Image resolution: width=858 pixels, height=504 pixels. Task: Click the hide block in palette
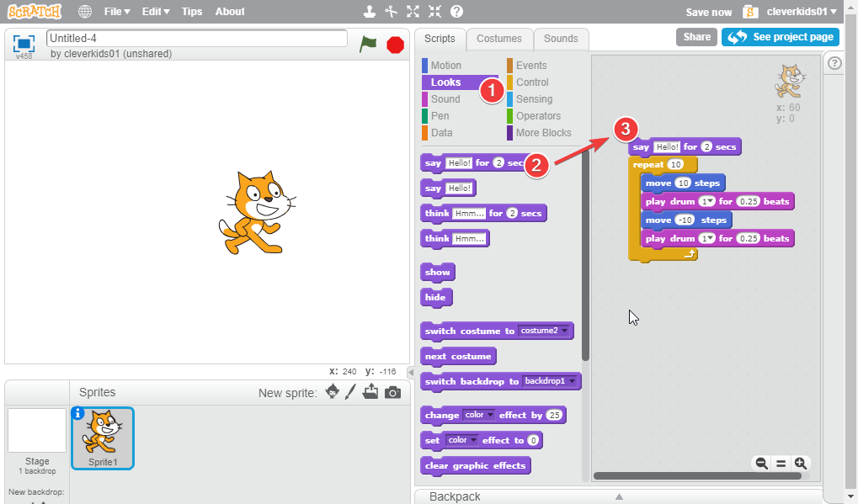436,297
